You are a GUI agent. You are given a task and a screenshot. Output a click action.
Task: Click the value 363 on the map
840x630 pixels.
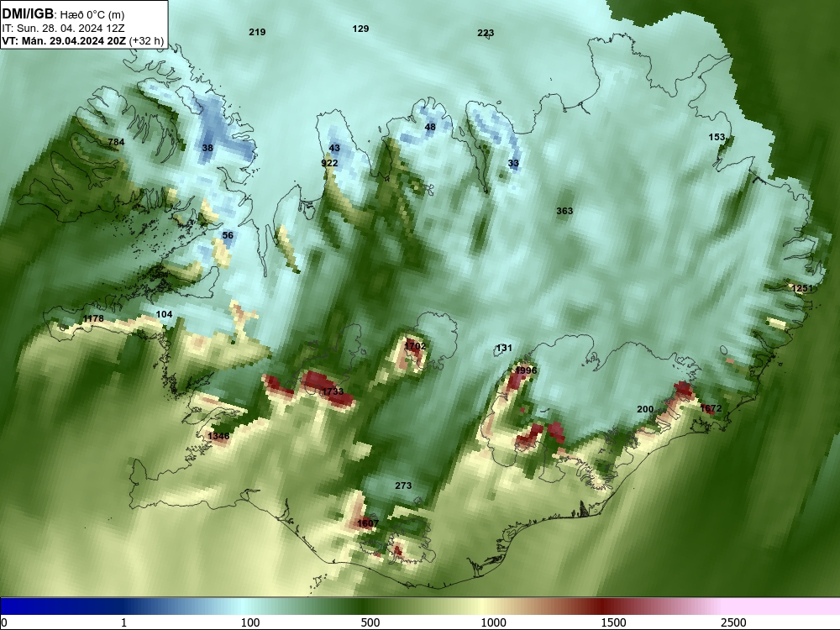(x=564, y=211)
